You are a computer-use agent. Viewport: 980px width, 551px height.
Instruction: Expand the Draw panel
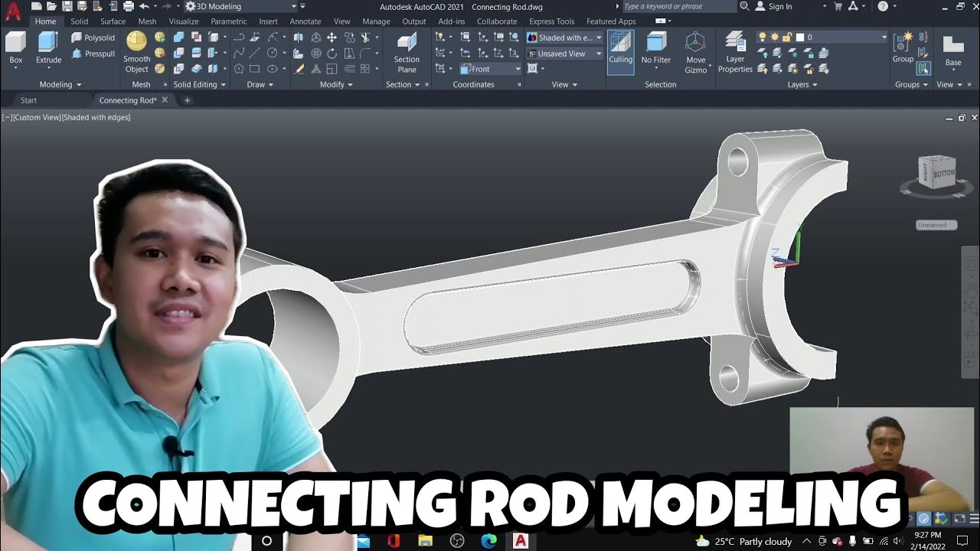[260, 84]
